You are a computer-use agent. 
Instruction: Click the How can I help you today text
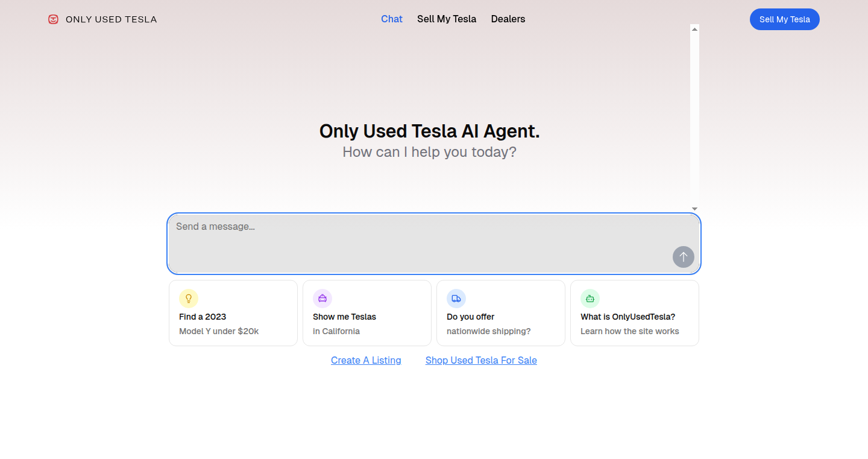[x=429, y=152]
